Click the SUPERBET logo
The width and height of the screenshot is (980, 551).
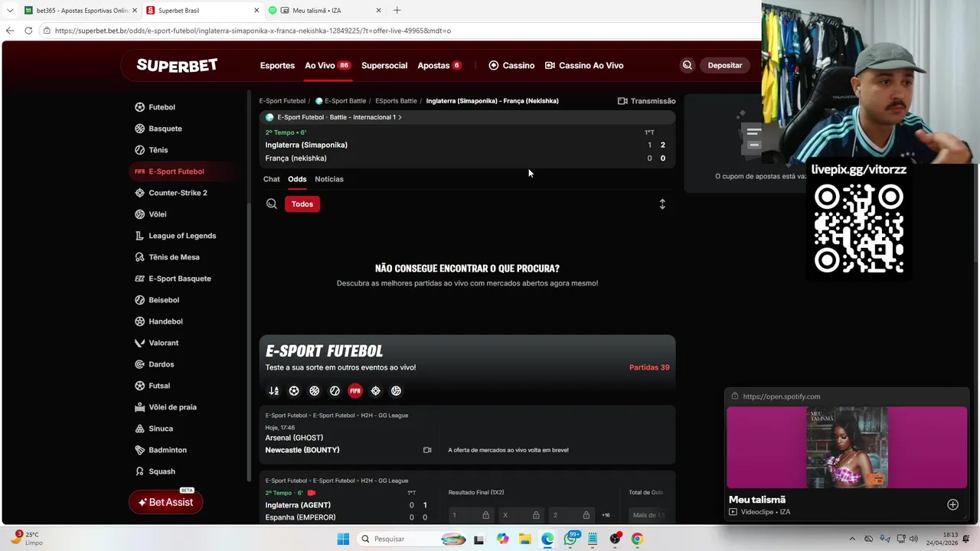[177, 65]
